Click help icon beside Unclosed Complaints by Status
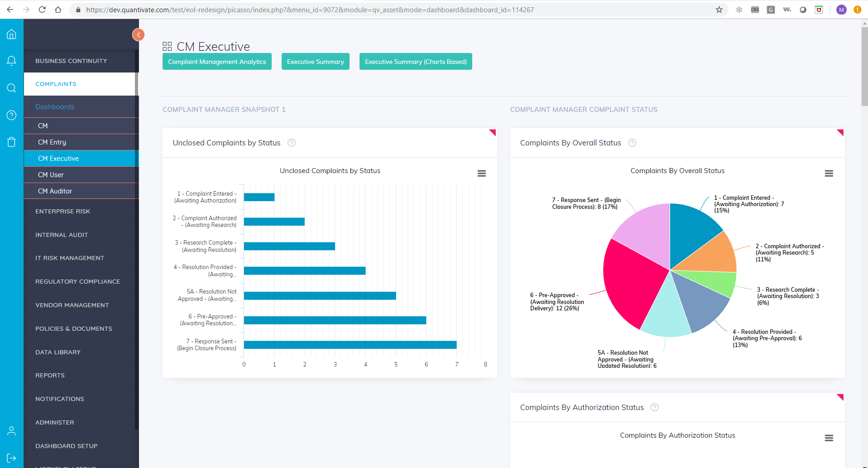 coord(292,143)
